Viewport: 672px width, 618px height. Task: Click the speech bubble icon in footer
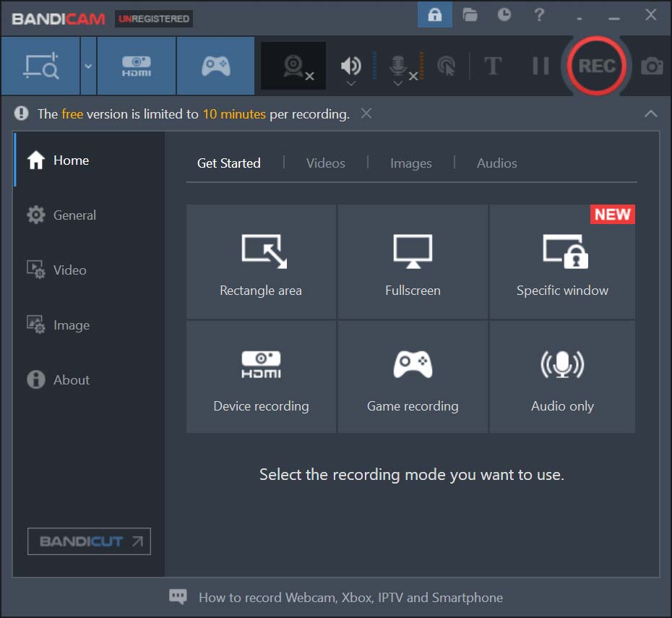coord(178,596)
